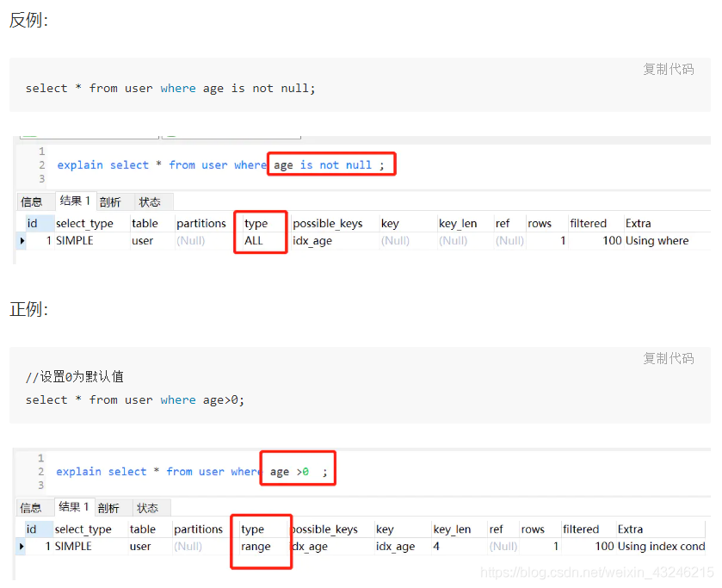722x588 pixels.
Task: Click 'Using where' Extra cell
Action: pyautogui.click(x=657, y=240)
